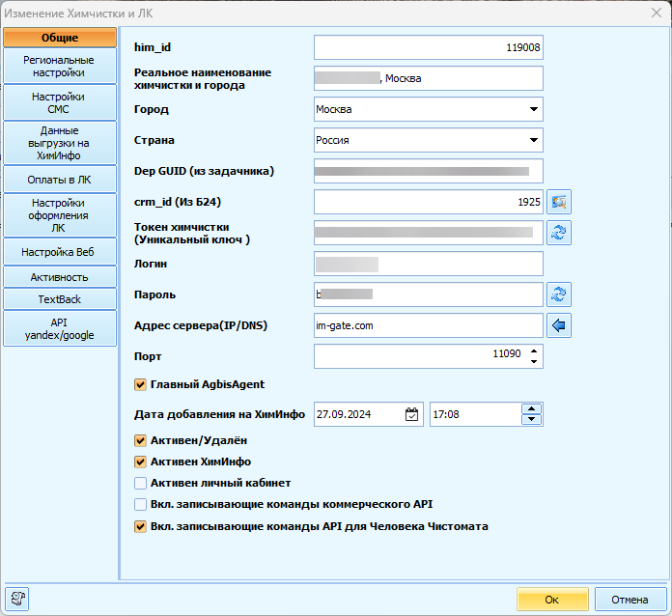This screenshot has width=672, height=616.
Task: Toggle Активен ХимИнфо checkbox
Action: [141, 462]
